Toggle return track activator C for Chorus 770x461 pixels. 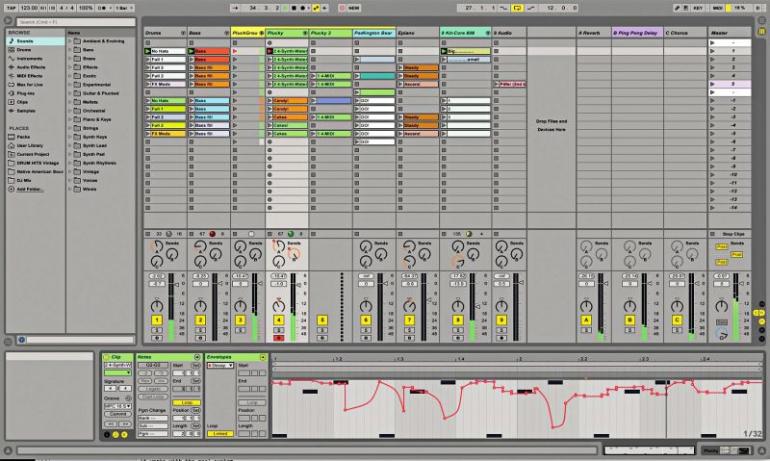pyautogui.click(x=677, y=320)
